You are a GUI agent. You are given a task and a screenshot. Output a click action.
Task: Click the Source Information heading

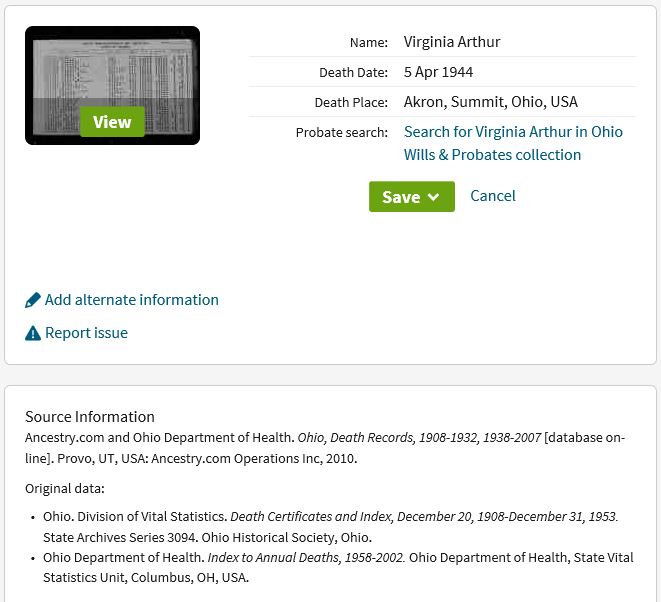tap(90, 417)
